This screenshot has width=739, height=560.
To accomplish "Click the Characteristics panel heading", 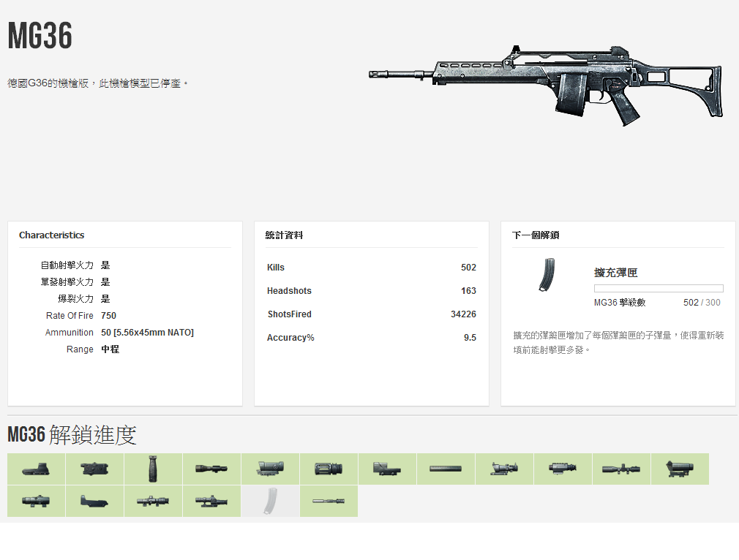I will [51, 235].
